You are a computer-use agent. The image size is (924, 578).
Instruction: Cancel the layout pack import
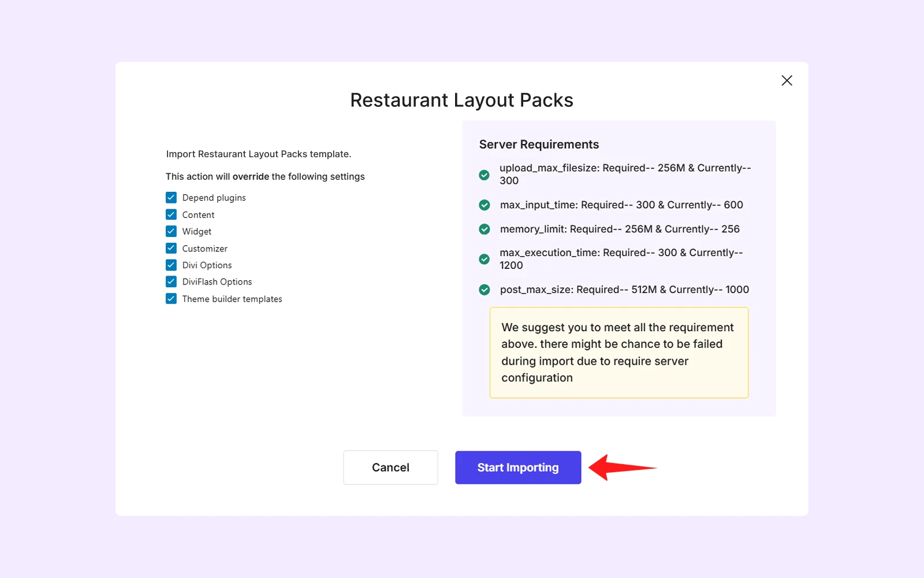390,468
